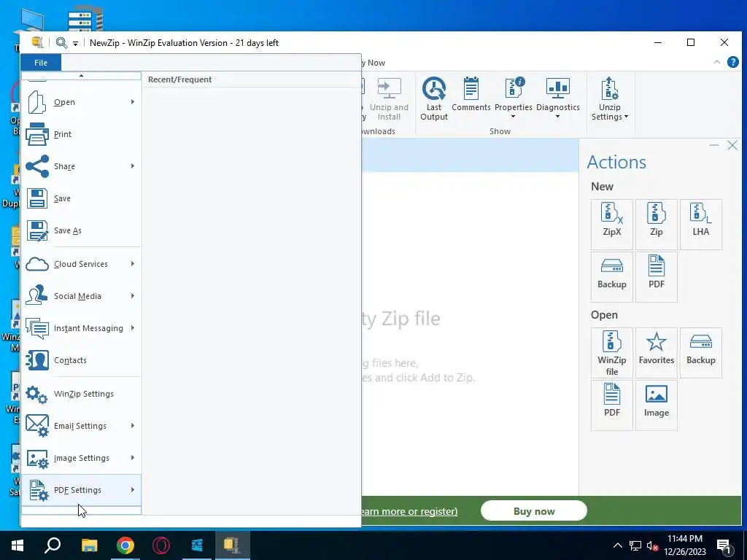Image resolution: width=747 pixels, height=560 pixels.
Task: Close the Actions pane
Action: [x=732, y=145]
